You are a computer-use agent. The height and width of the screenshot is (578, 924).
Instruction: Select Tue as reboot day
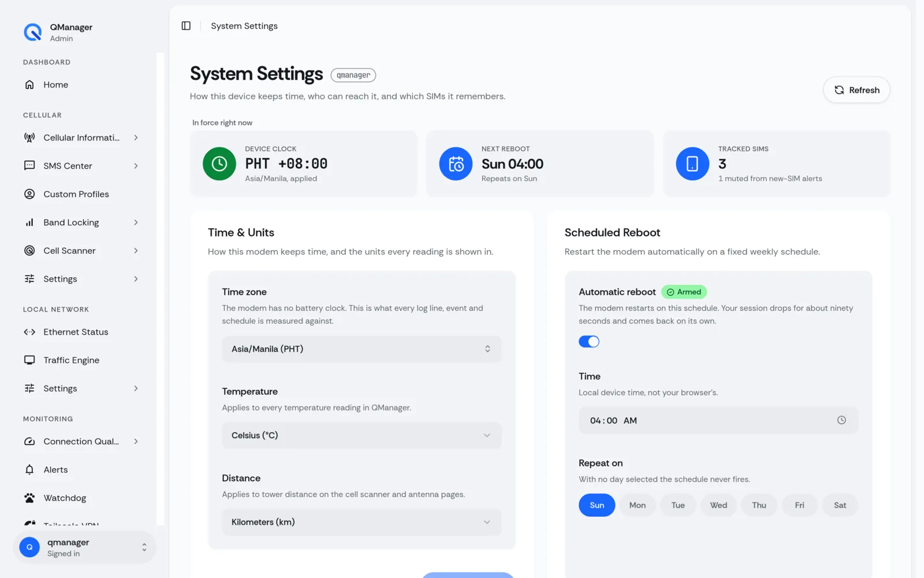click(678, 505)
